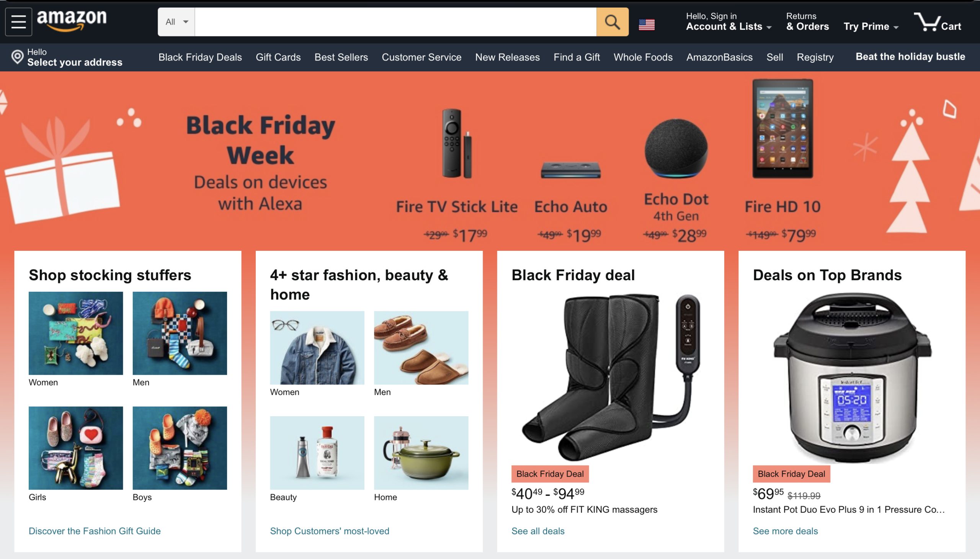This screenshot has height=559, width=980.
Task: Open the shopping Cart
Action: coord(940,24)
